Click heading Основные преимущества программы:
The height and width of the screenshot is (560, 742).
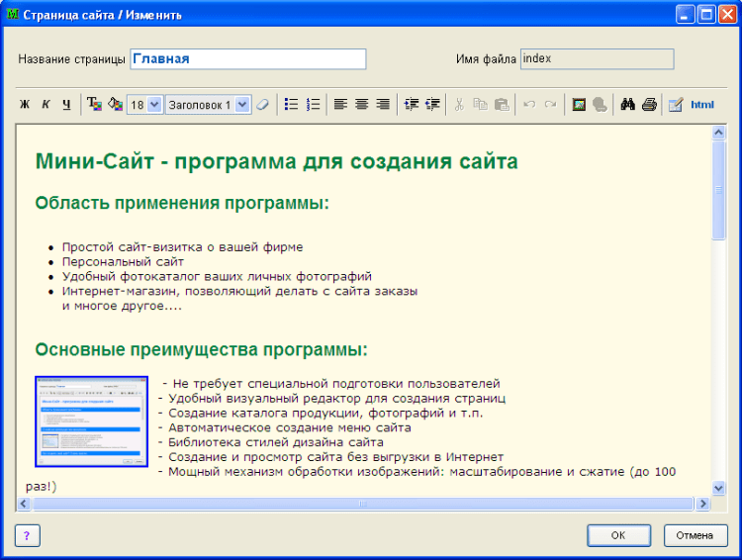(x=201, y=350)
